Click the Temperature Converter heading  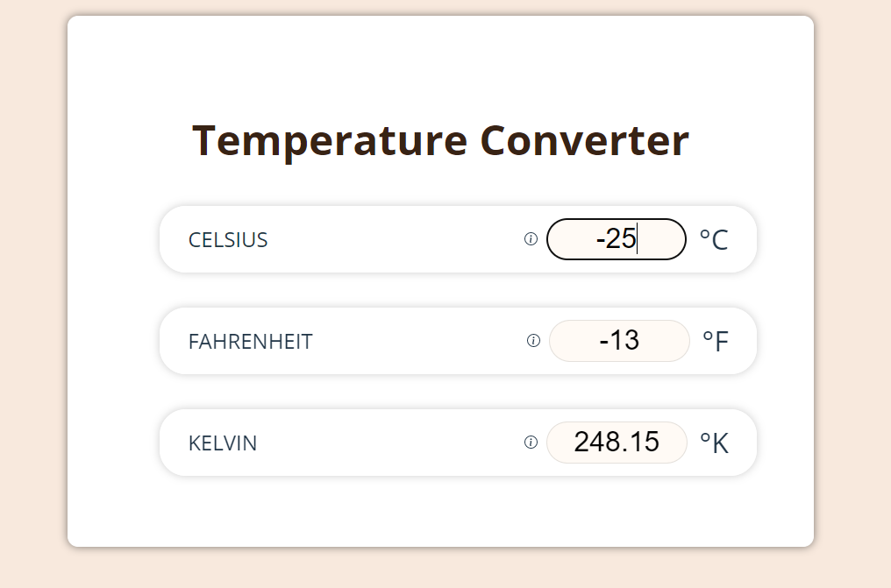[x=440, y=139]
